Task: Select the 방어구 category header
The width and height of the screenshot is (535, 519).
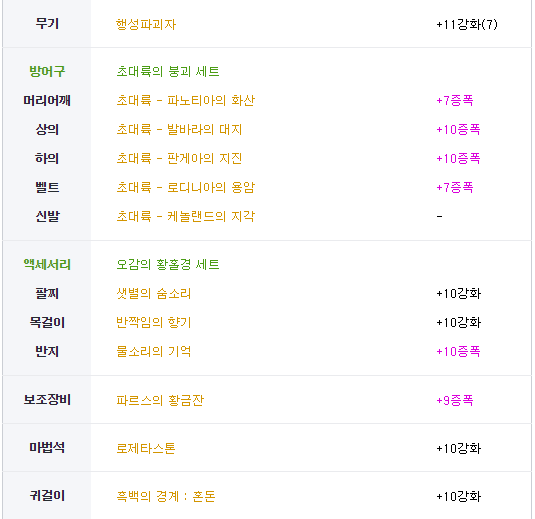Action: point(47,72)
